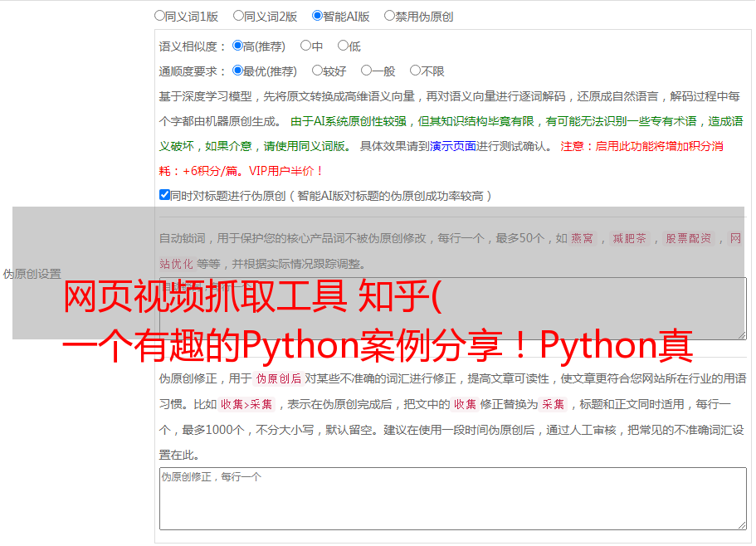Screen dimensions: 756x546
Task: Set 语义相似度 to 中
Action: click(305, 46)
